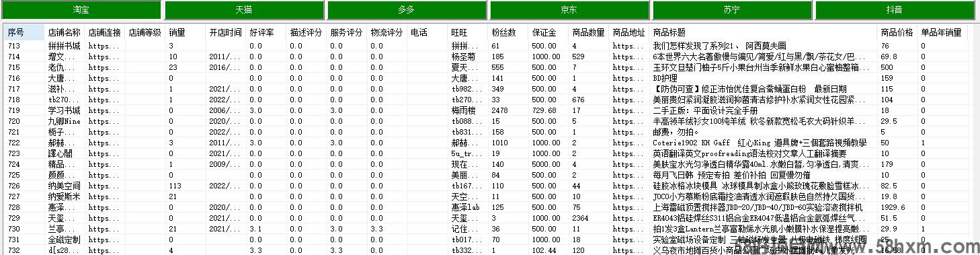This screenshot has width=980, height=255.
Task: Select shop name 纳美空间
Action: pos(65,186)
